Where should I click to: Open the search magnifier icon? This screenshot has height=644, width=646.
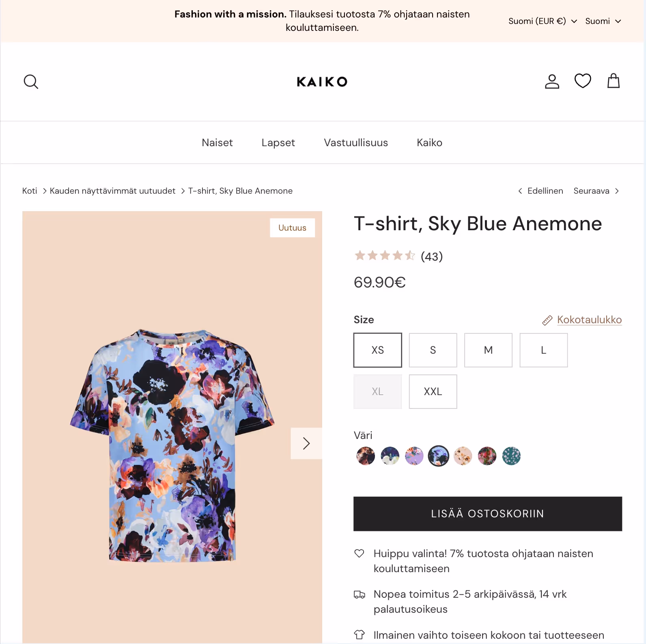31,82
